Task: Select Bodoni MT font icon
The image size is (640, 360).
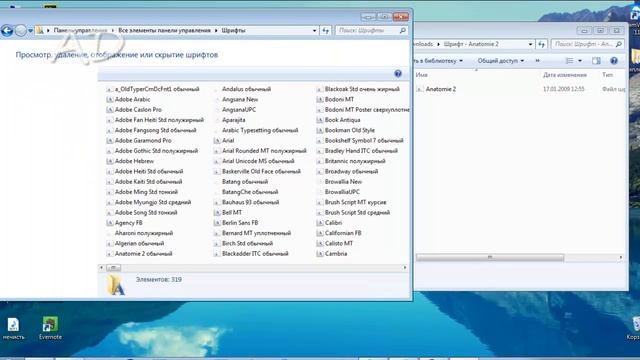Action: tap(320, 99)
